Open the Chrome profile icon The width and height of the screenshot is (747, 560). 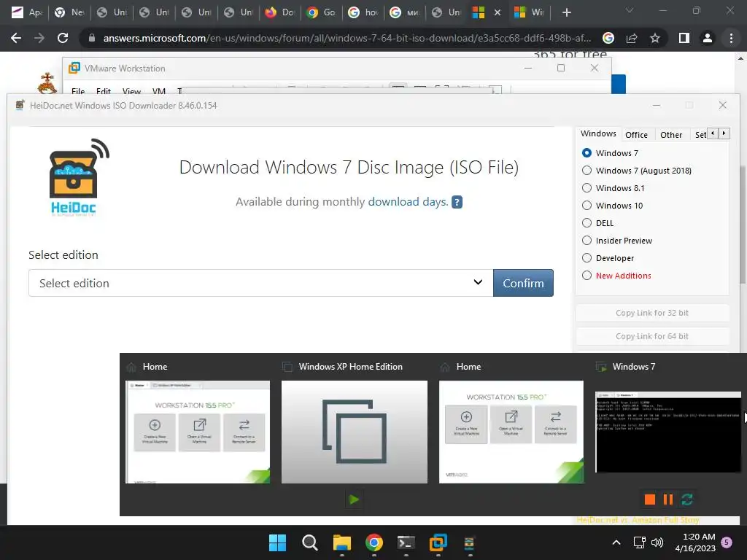pos(708,38)
